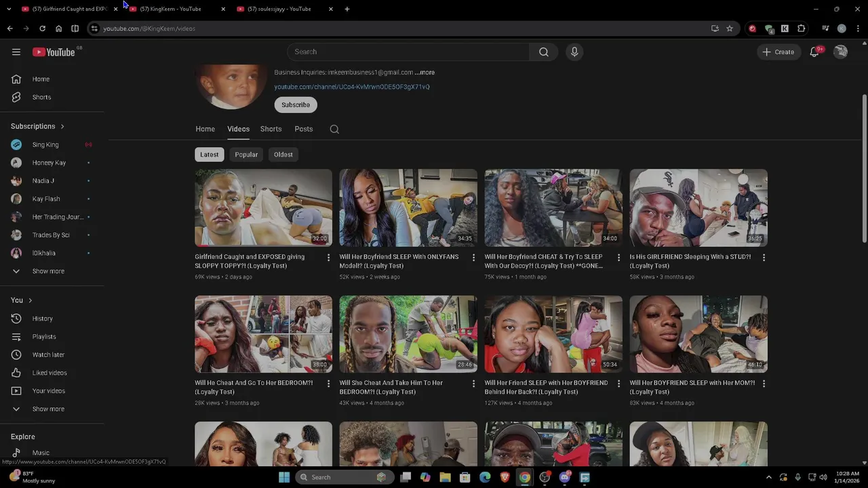Open the account avatar menu
The height and width of the screenshot is (488, 868).
tap(840, 52)
